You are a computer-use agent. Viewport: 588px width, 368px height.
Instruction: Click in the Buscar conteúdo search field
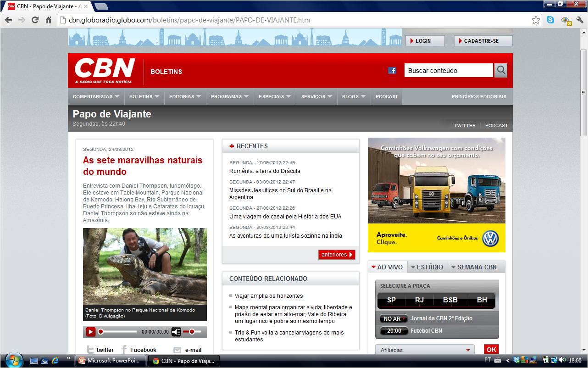448,70
